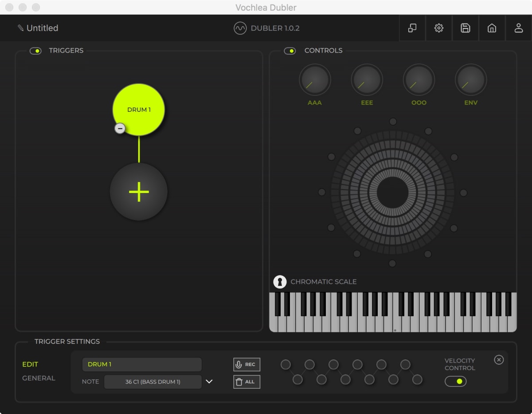This screenshot has width=532, height=414.
Task: Switch to the EDIT tab
Action: [x=30, y=364]
